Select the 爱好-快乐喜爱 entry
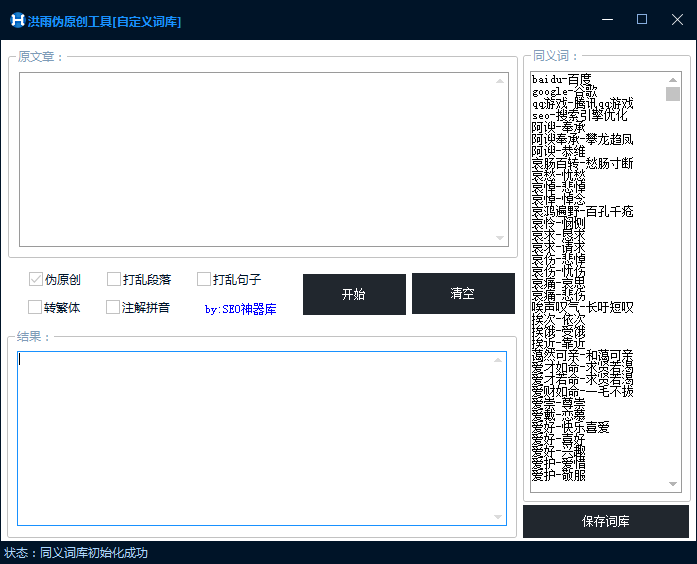 click(x=570, y=428)
